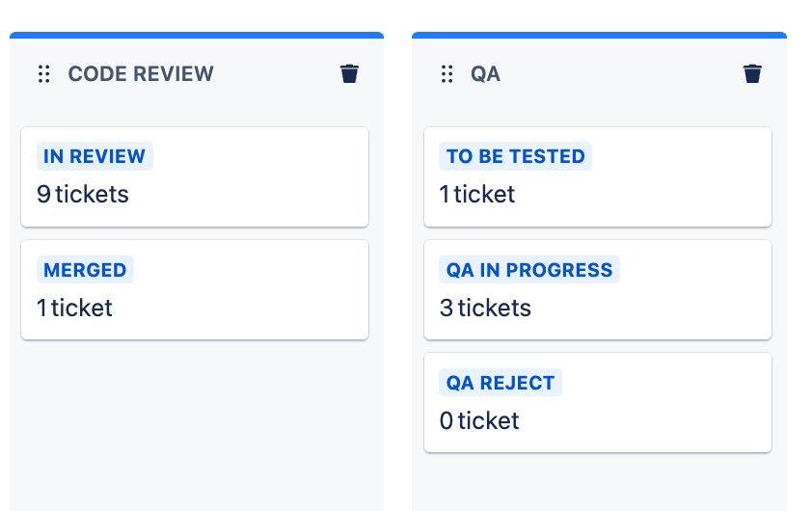Click the 1 ticket count under MERGED
Screen dimensions: 812x511
pyautogui.click(x=75, y=309)
